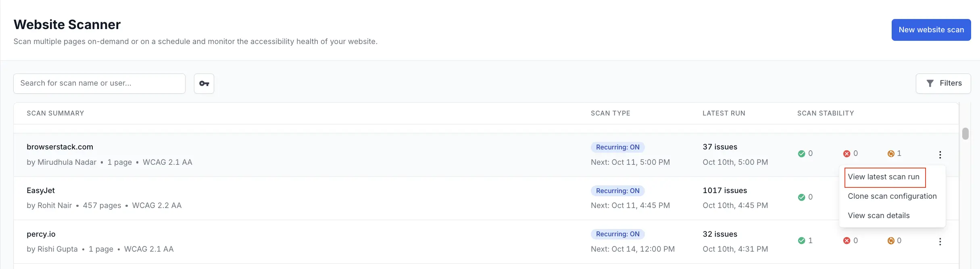This screenshot has height=269, width=980.
Task: Focus the scan name search field
Action: [x=99, y=84]
